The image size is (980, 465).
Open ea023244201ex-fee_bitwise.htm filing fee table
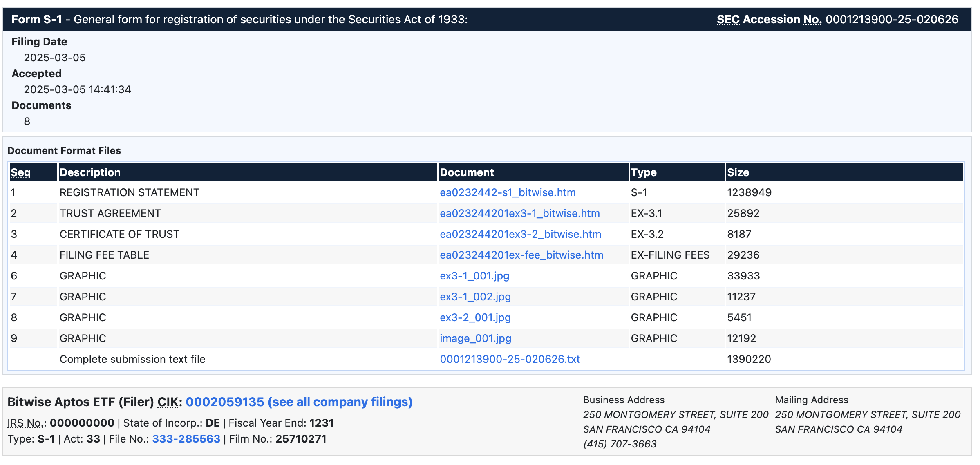pos(521,255)
